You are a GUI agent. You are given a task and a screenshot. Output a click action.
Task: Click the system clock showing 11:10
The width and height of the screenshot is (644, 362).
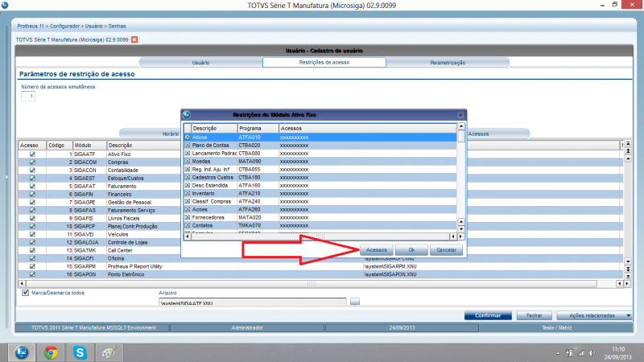618,349
